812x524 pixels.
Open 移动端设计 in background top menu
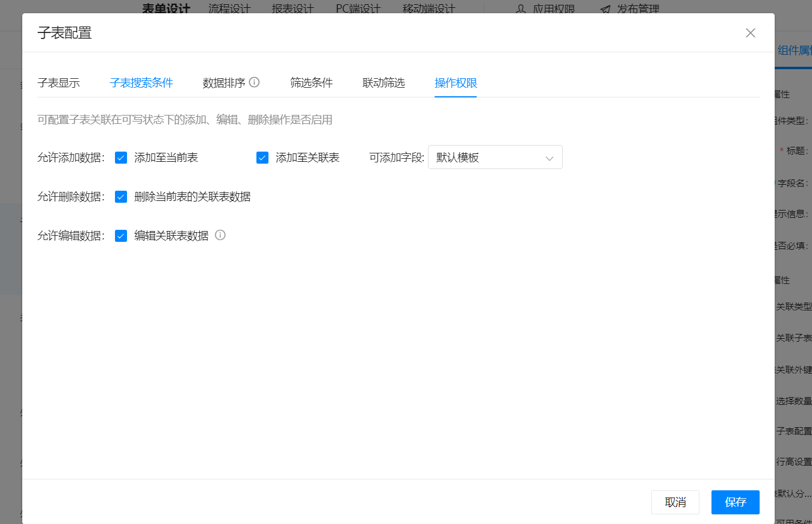[429, 8]
